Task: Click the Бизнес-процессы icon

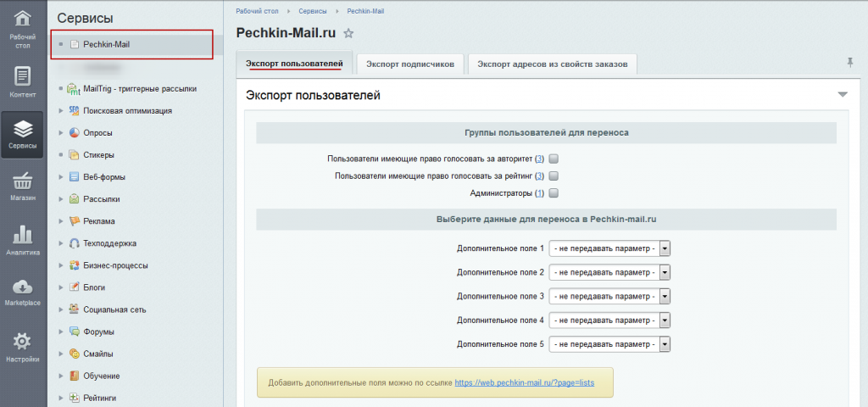Action: coord(75,265)
